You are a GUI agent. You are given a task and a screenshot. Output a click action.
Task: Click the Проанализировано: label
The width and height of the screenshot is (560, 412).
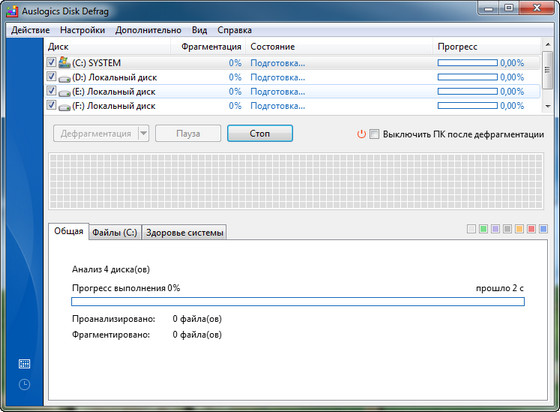(114, 319)
